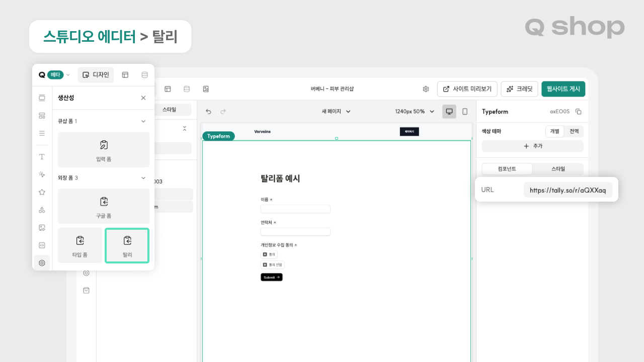Select the highlighted productivity icon at sidebar bottom

(42, 263)
